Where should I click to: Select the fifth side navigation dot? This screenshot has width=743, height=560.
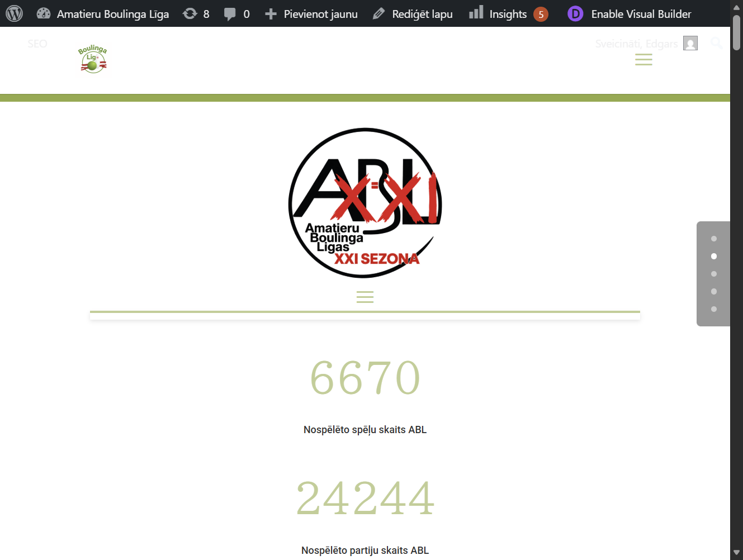[714, 309]
